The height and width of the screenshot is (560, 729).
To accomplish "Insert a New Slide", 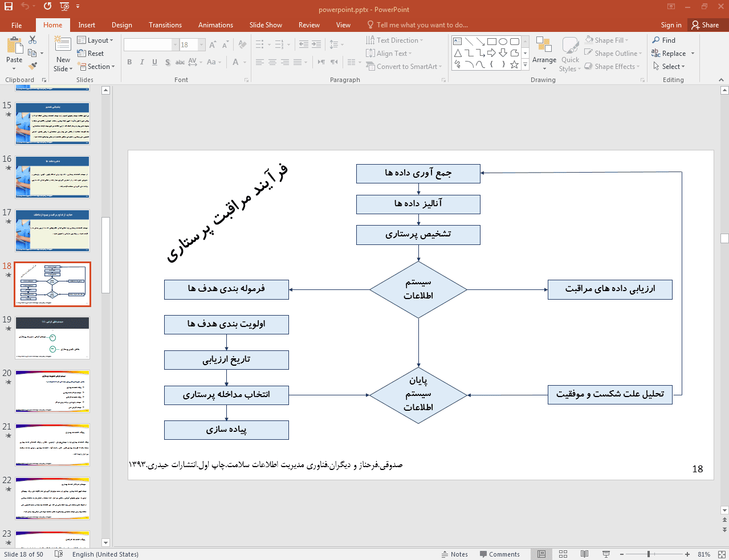I will point(63,54).
